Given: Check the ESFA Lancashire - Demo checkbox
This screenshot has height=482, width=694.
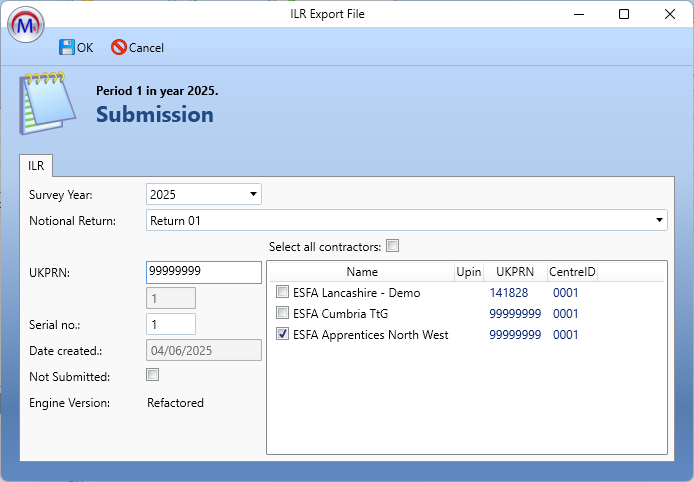Looking at the screenshot, I should coord(282,293).
